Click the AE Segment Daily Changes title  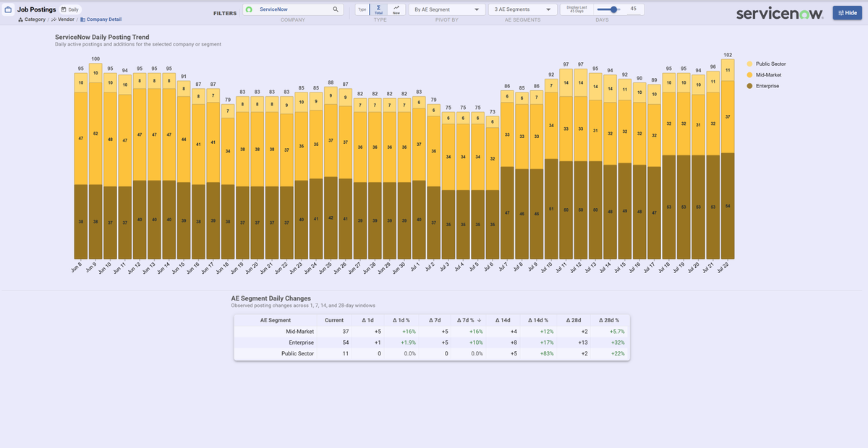[271, 298]
